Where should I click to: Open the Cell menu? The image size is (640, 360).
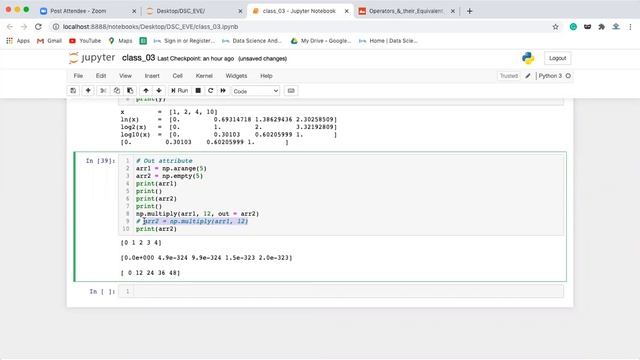click(x=178, y=76)
